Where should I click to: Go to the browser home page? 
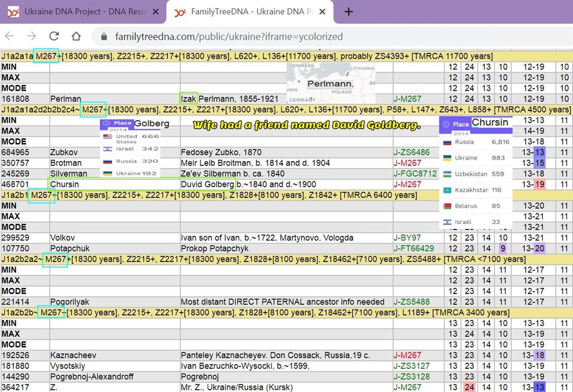[76, 36]
